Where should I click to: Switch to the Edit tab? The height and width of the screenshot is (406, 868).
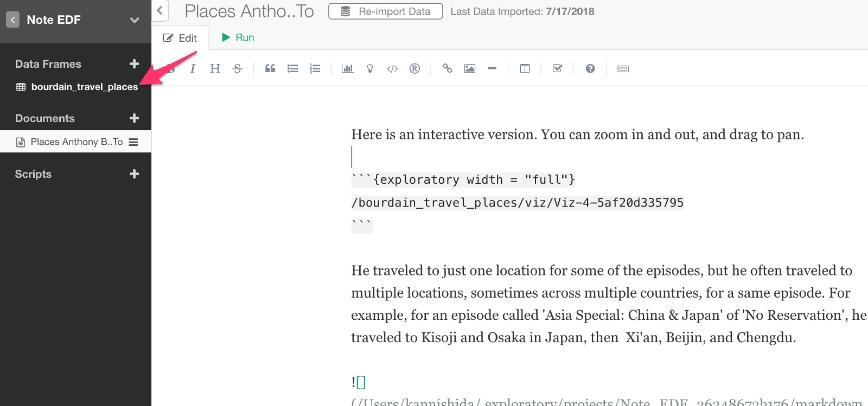[180, 38]
